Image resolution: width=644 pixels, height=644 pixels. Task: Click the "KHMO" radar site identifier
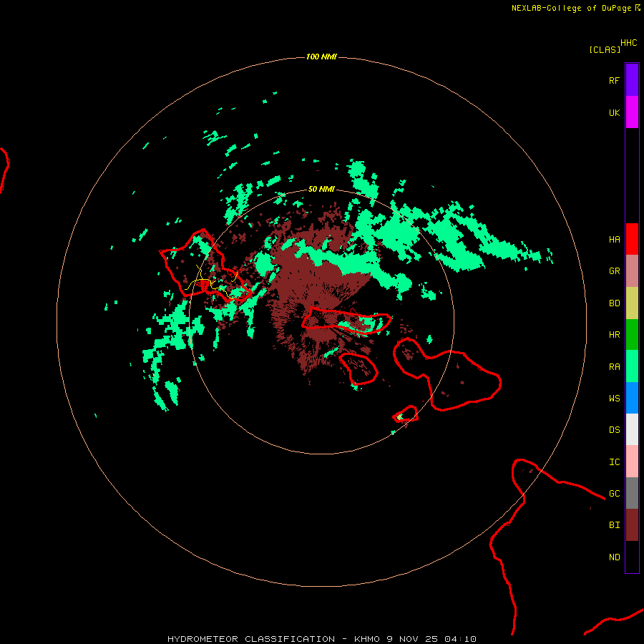pyautogui.click(x=367, y=639)
